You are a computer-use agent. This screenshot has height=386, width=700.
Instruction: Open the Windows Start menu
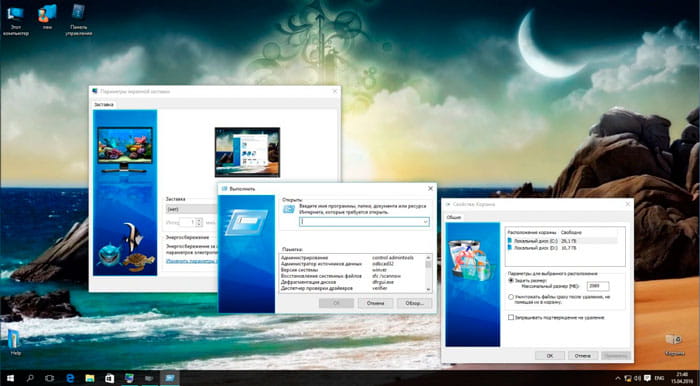click(10, 378)
